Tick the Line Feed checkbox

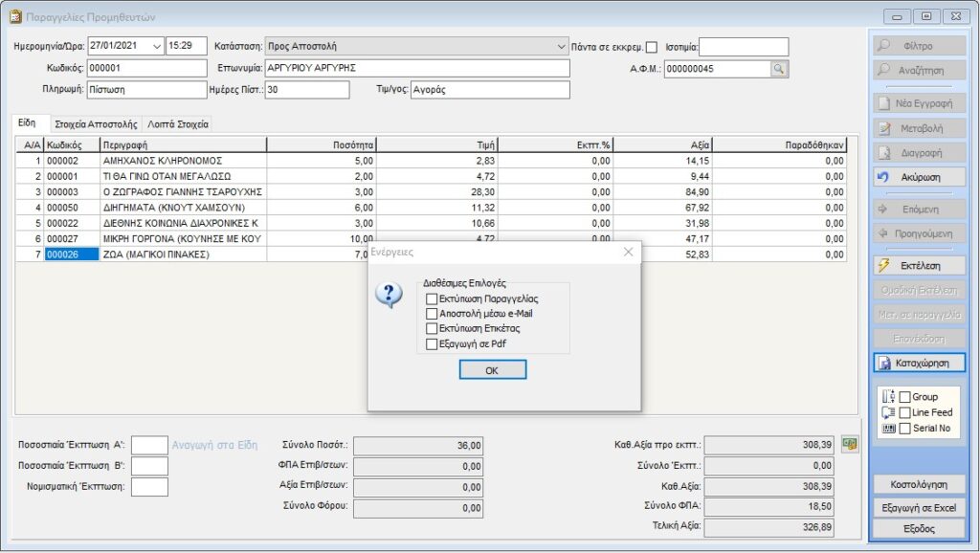[x=904, y=412]
